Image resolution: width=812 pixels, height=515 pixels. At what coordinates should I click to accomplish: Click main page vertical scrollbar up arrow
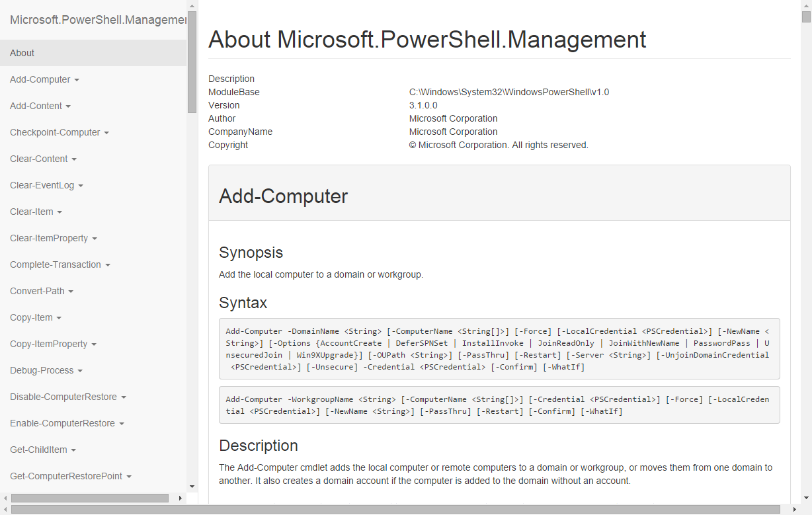pyautogui.click(x=806, y=5)
